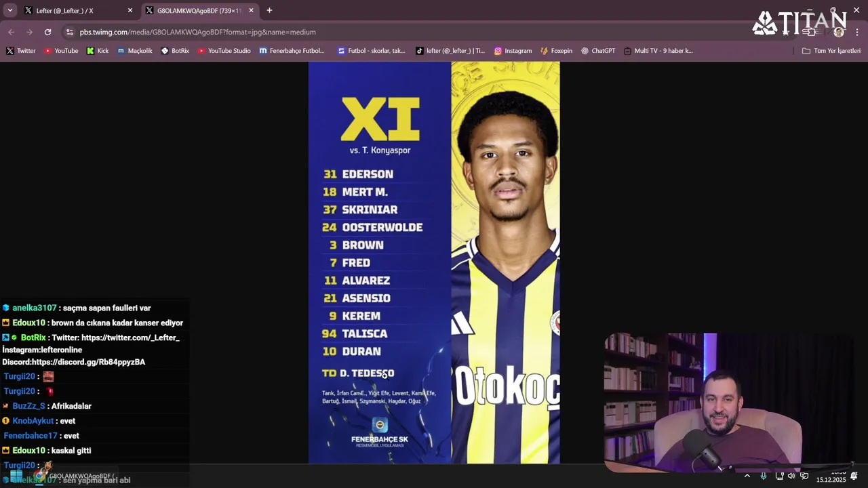Close the Lefter (@_Lefter_) / X tab

(x=130, y=11)
